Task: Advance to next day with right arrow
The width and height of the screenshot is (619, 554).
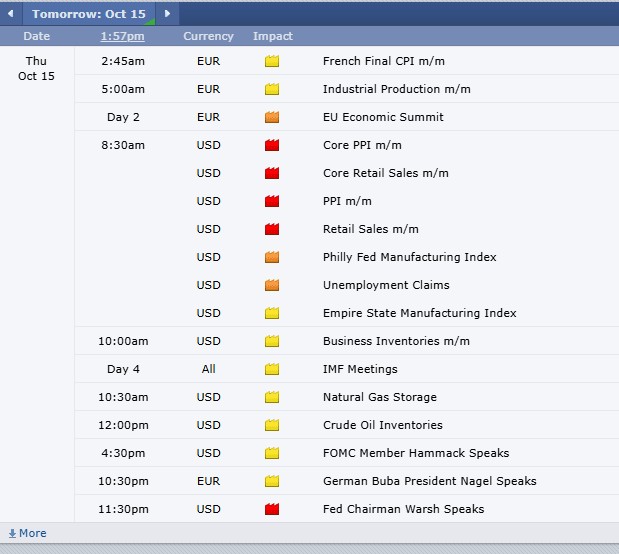Action: coord(167,14)
